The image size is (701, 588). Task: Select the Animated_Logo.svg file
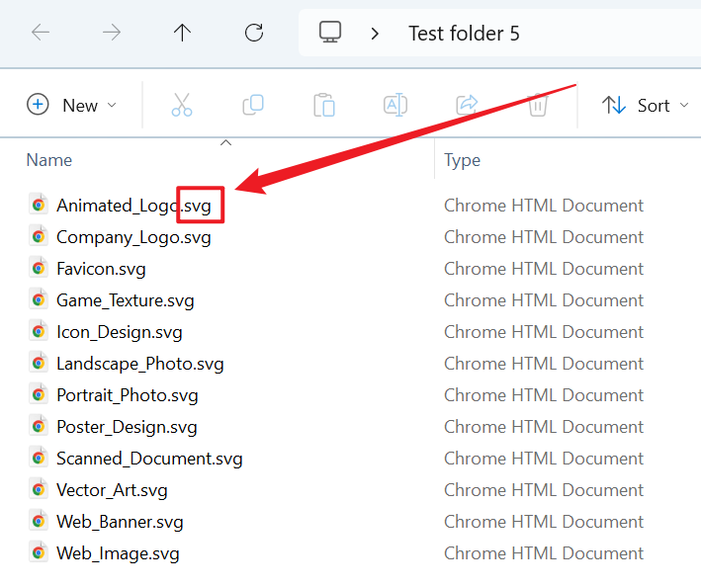point(133,206)
